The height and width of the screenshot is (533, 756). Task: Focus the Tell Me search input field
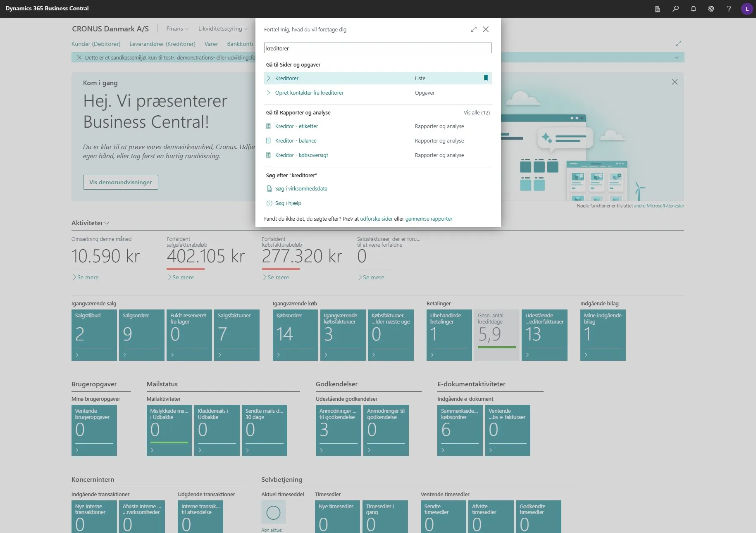pos(378,48)
